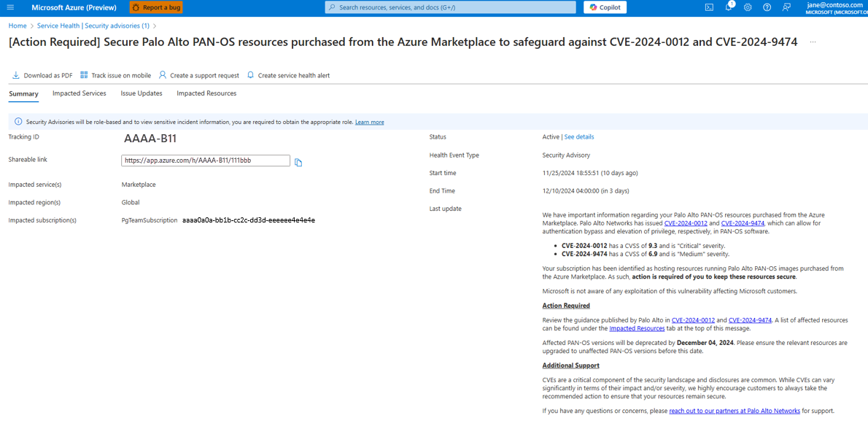Click the Security Advisory event type value
Image resolution: width=868 pixels, height=426 pixels.
[x=566, y=155]
